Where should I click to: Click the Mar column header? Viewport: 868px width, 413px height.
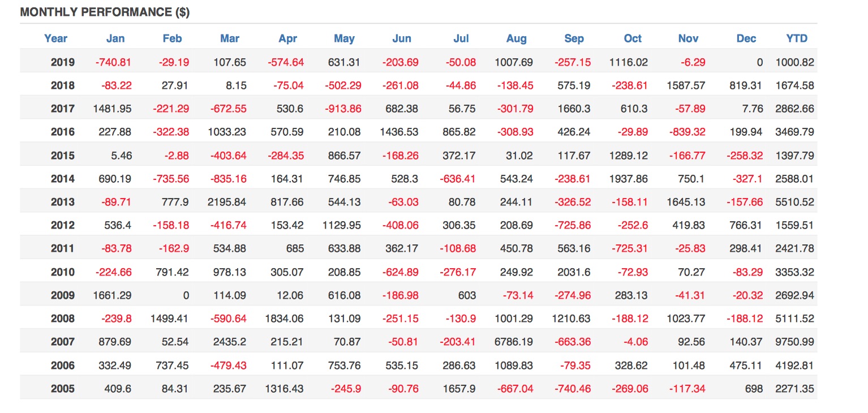230,38
